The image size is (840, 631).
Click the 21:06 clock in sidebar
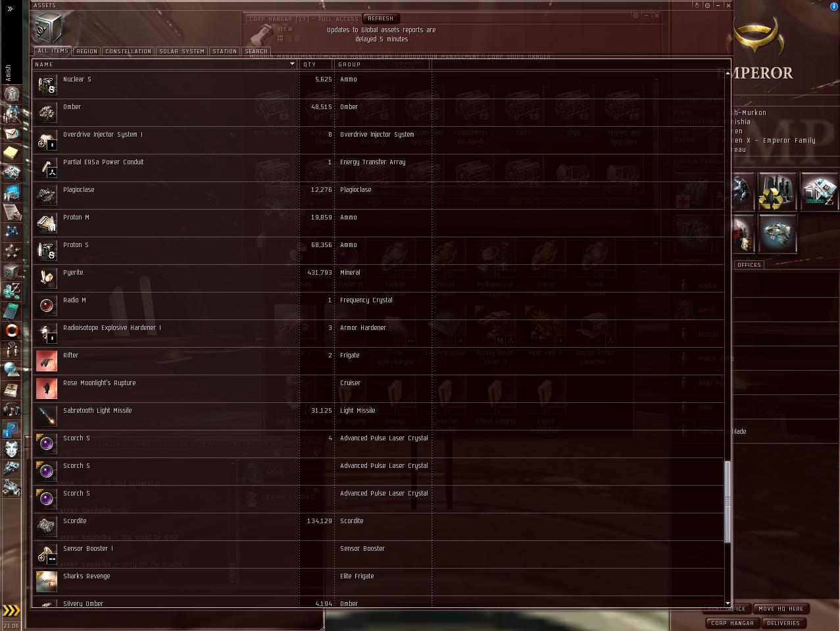(x=11, y=625)
